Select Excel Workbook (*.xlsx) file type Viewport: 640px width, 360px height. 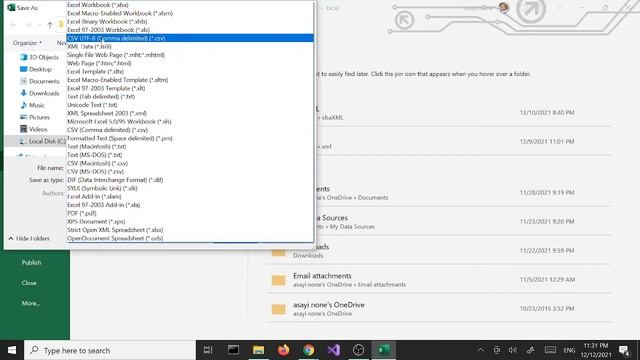coord(190,5)
